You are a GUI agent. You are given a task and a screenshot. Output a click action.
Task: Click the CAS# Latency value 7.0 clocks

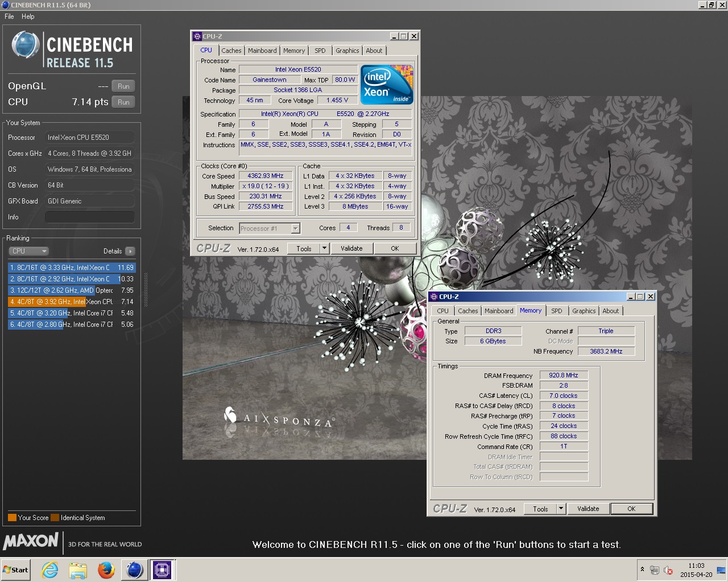[x=564, y=396]
